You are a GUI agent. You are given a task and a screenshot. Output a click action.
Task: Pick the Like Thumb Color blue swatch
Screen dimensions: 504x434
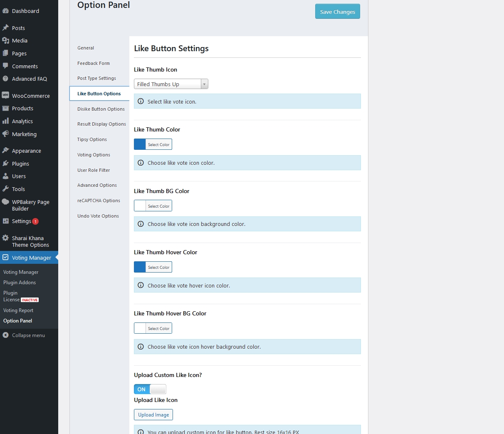[x=140, y=144]
